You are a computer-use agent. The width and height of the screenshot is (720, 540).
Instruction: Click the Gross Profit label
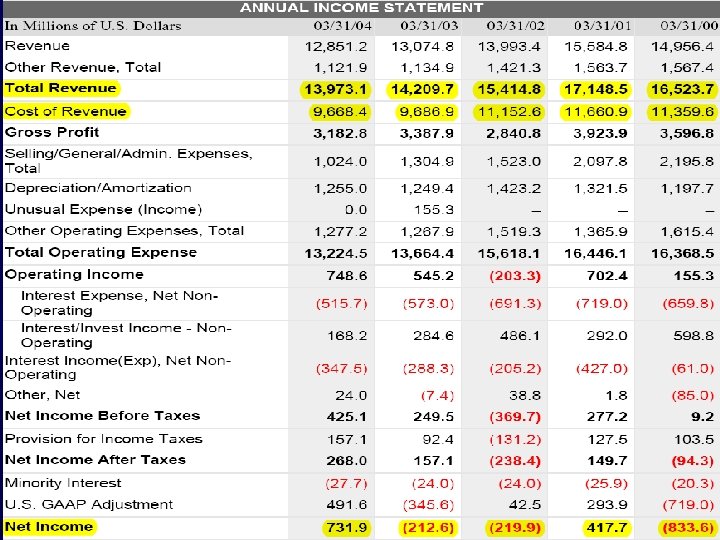[52, 132]
